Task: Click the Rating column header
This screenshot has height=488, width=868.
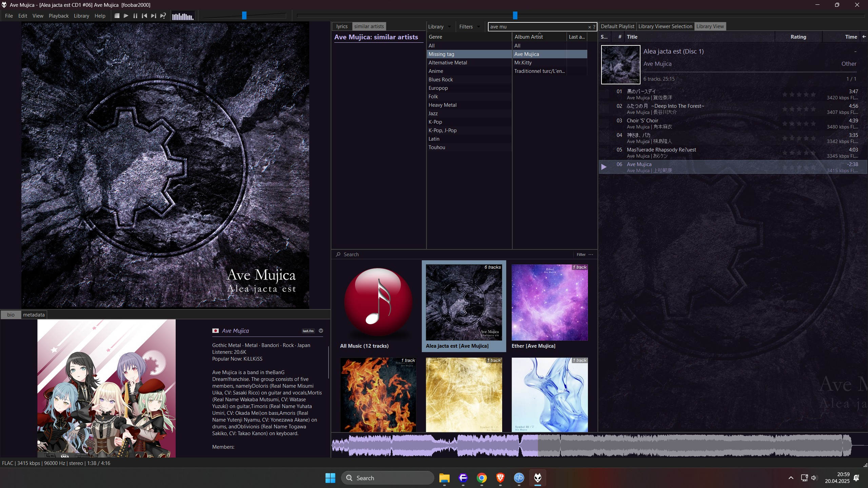Action: click(x=798, y=37)
